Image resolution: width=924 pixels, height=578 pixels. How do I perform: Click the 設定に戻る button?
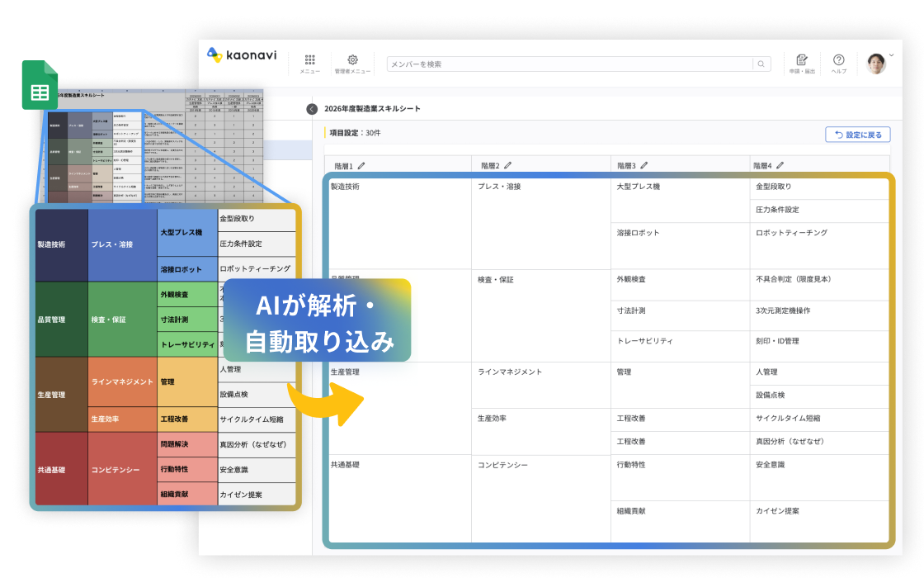point(857,135)
